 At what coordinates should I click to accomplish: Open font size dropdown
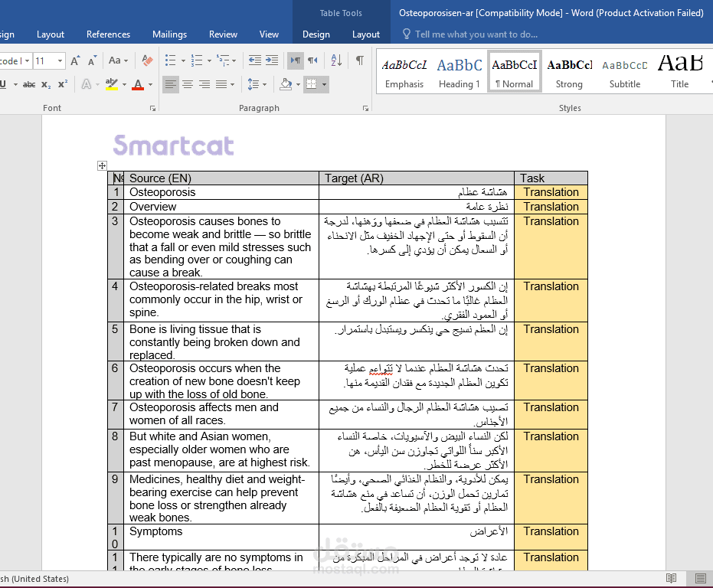click(x=60, y=60)
